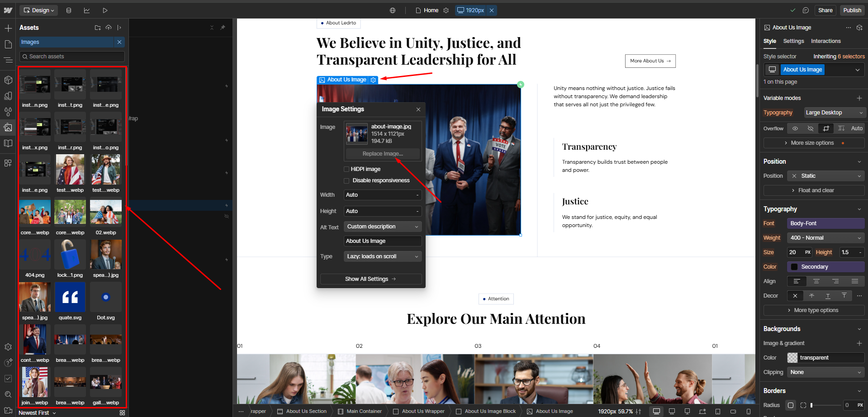Click the upload asset cloud icon
868x417 pixels.
109,28
